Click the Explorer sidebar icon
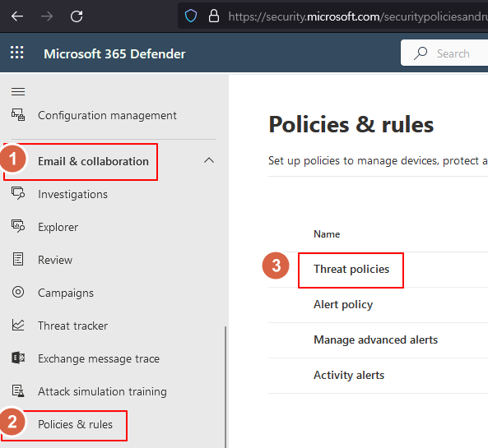 tap(18, 226)
